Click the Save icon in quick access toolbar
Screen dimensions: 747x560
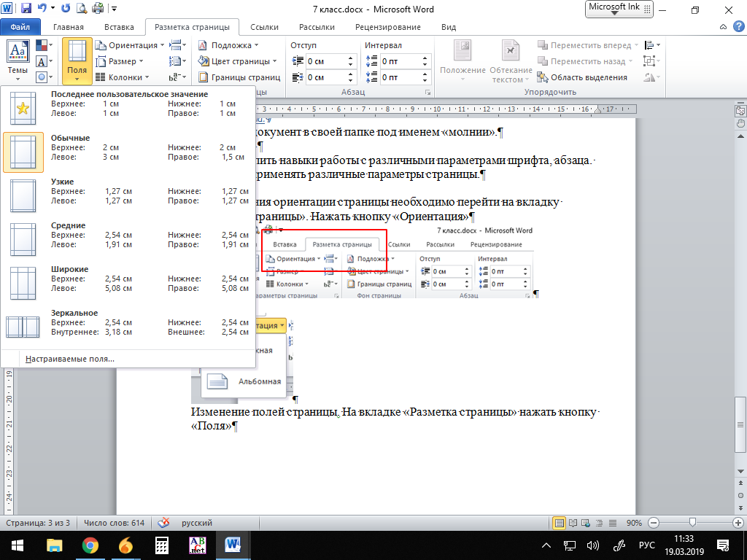point(26,9)
